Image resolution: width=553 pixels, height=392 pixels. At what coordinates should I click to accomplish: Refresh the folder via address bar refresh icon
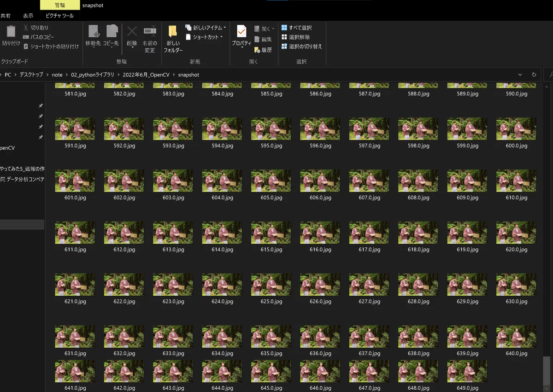pos(534,75)
